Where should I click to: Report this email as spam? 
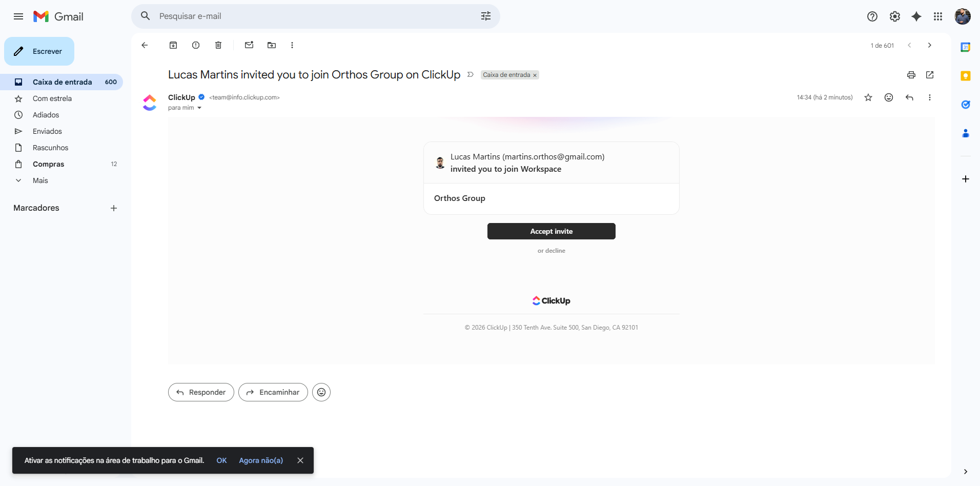pyautogui.click(x=196, y=45)
